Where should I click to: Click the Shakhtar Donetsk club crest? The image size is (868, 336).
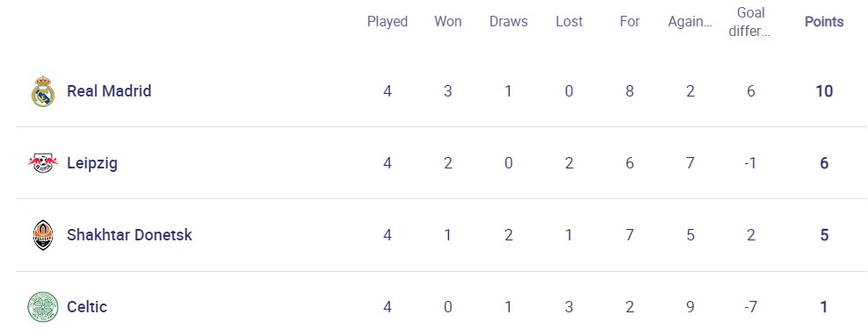click(43, 235)
